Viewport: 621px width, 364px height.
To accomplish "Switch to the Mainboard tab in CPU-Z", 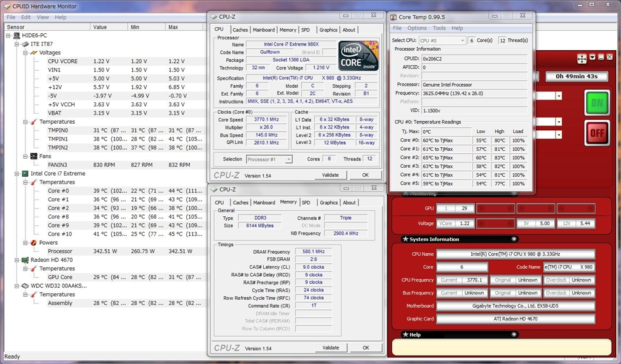I will pos(264,30).
